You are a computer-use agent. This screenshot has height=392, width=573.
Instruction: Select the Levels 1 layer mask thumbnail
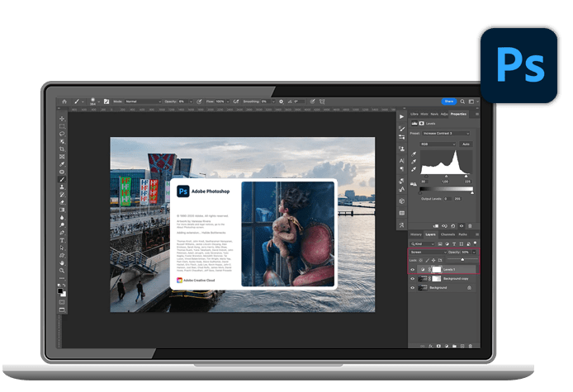(437, 270)
